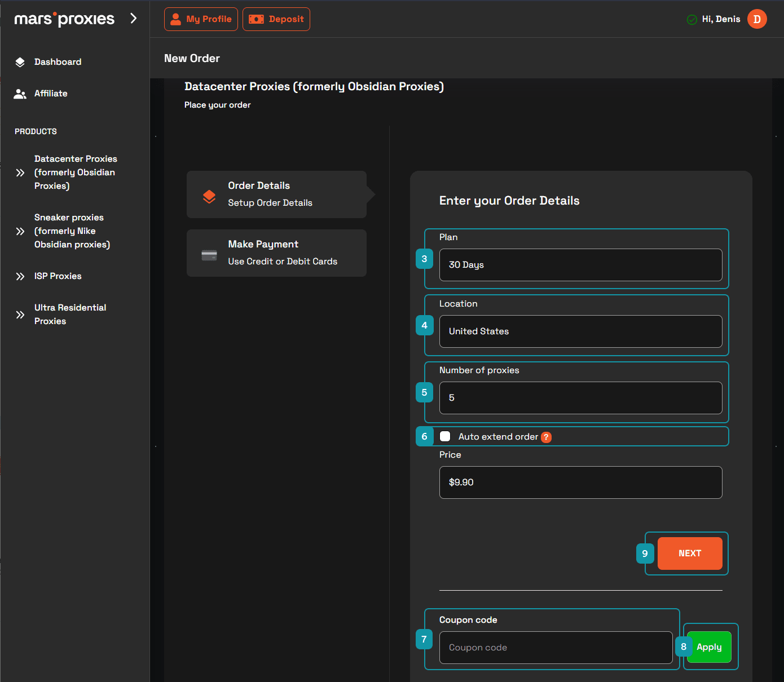This screenshot has height=682, width=784.
Task: Open the Dashboard page icon
Action: point(20,62)
